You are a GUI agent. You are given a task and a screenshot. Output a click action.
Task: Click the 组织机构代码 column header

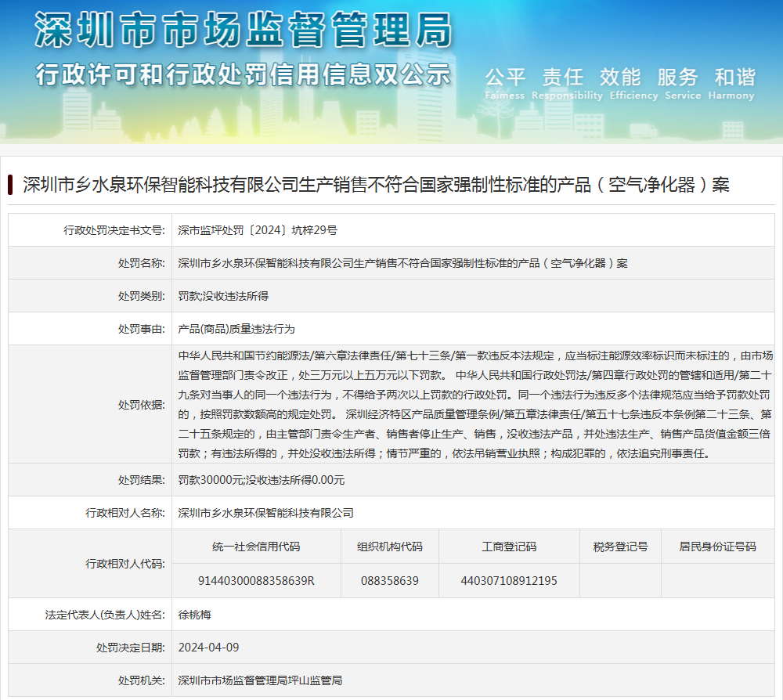click(389, 547)
